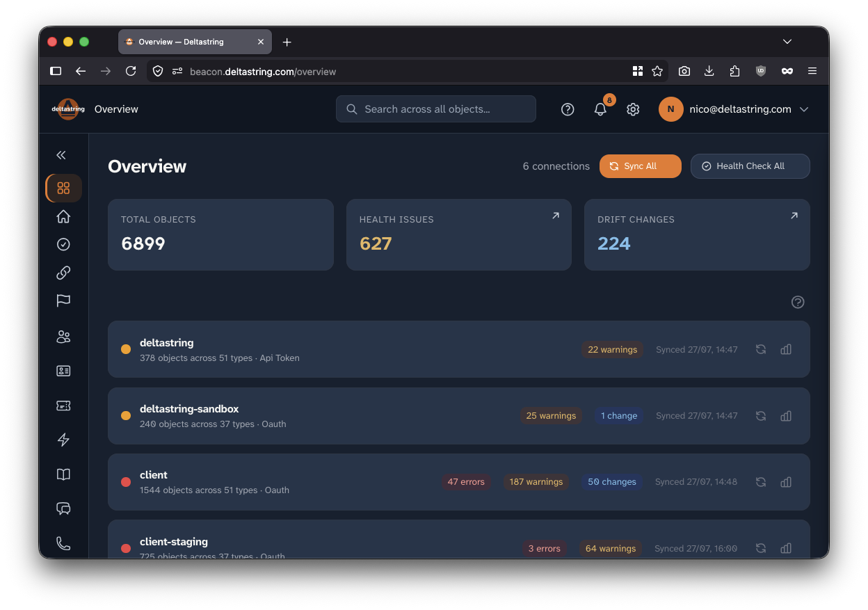The image size is (868, 610).
Task: Open the tab list dropdown chevron
Action: [x=787, y=42]
